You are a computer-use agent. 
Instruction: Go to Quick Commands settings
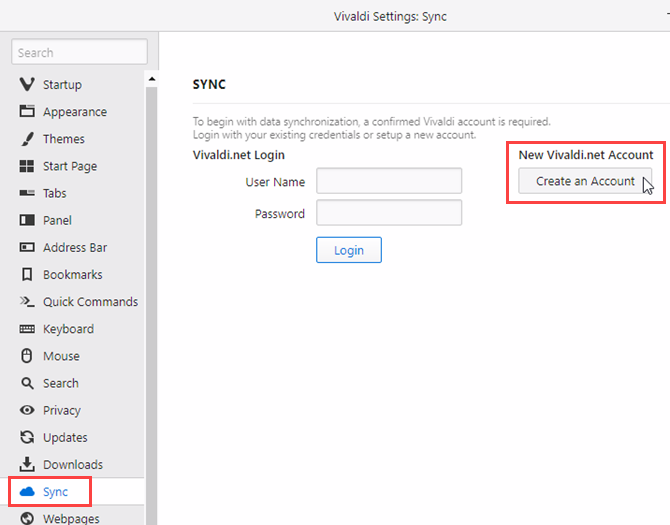tap(72, 302)
